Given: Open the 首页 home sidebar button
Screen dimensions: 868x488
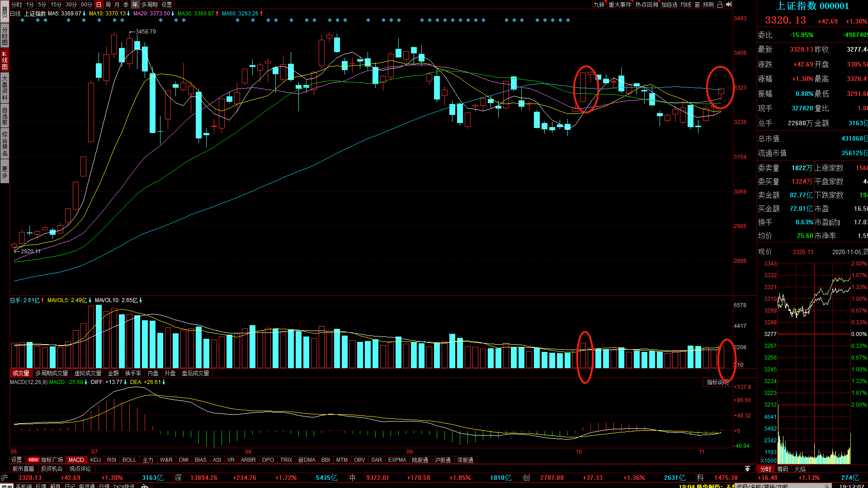Looking at the screenshot, I should pos(5,11).
